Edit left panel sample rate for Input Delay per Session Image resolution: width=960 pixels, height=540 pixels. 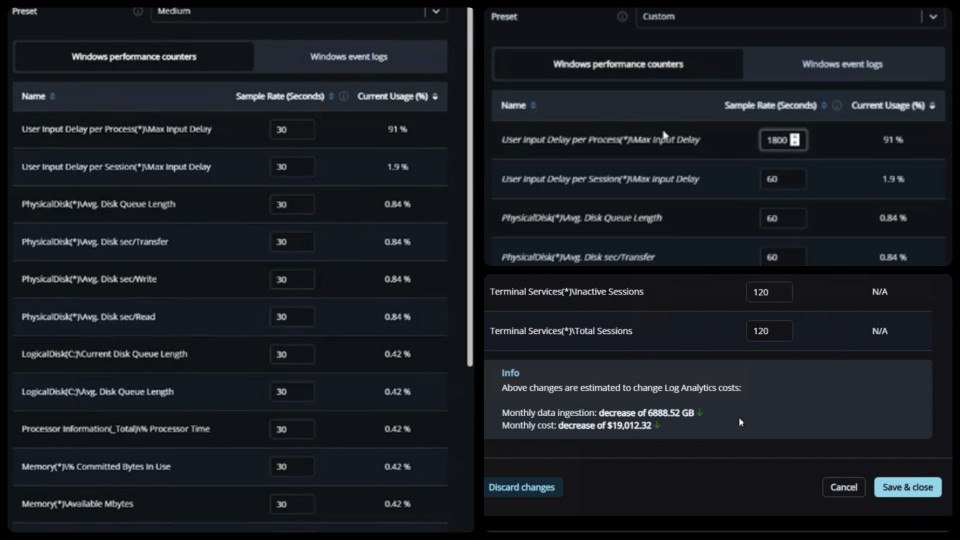pyautogui.click(x=292, y=167)
